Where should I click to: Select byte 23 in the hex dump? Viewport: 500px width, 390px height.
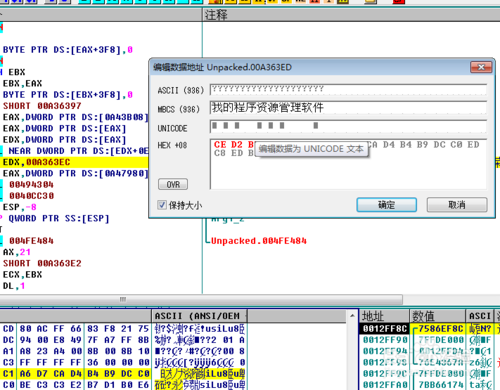point(42,351)
